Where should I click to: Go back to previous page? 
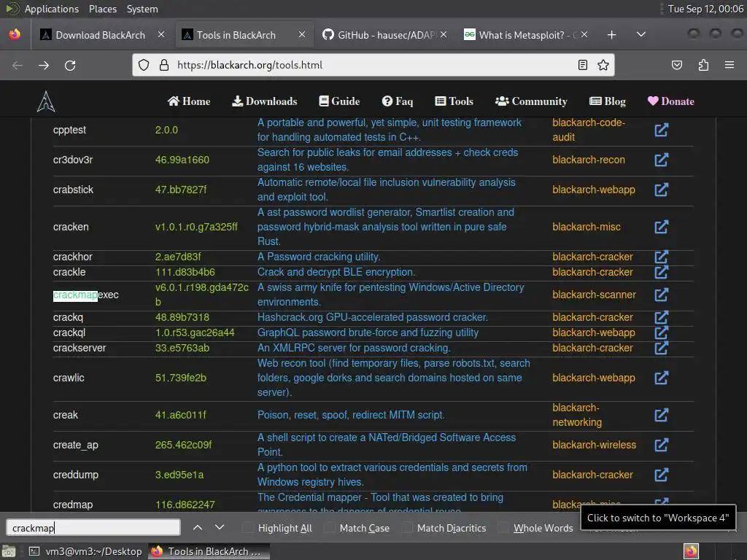pos(18,65)
